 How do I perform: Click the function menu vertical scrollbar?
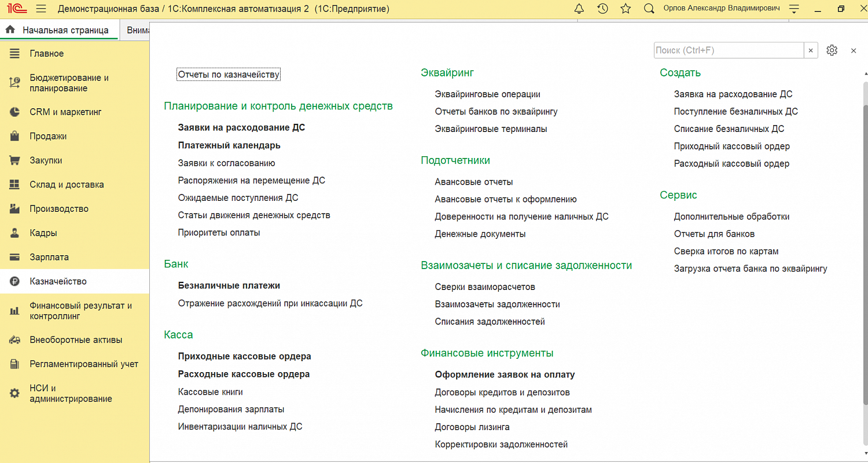pyautogui.click(x=865, y=255)
